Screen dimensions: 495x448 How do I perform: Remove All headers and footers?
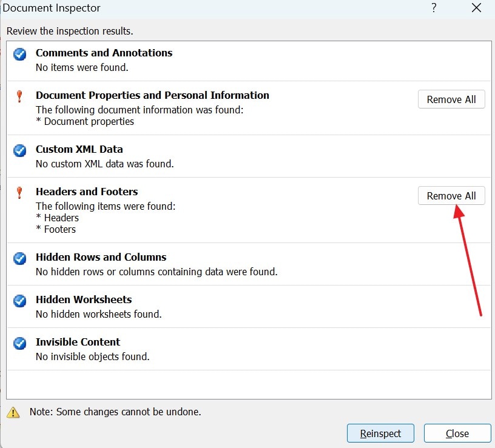coord(451,196)
